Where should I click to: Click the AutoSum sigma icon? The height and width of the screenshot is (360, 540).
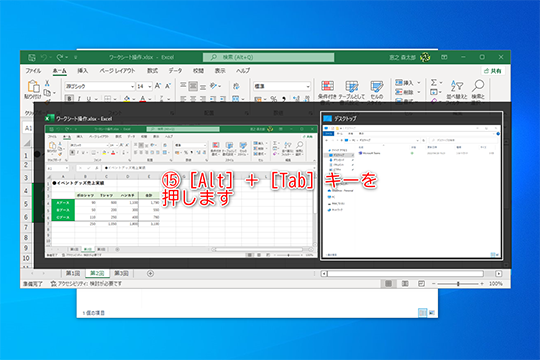click(x=434, y=83)
